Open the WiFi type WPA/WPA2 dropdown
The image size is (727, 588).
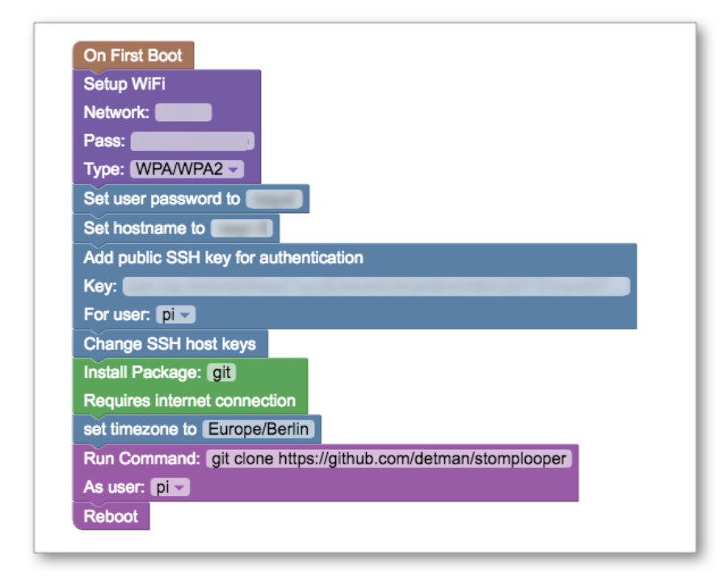[x=186, y=170]
